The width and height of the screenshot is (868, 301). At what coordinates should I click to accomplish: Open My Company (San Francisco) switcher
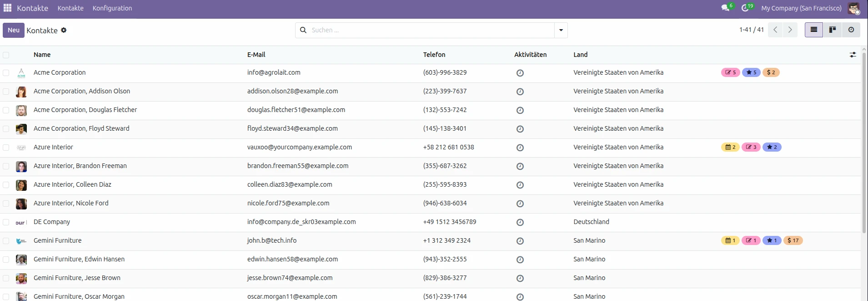[801, 8]
